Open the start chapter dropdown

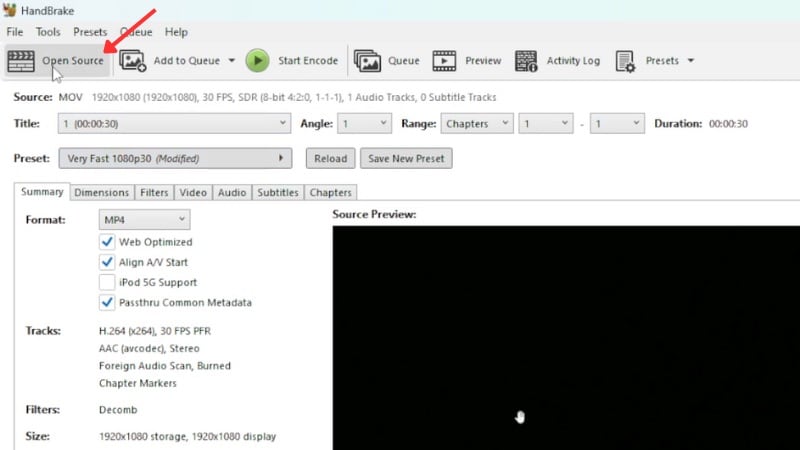click(x=545, y=123)
